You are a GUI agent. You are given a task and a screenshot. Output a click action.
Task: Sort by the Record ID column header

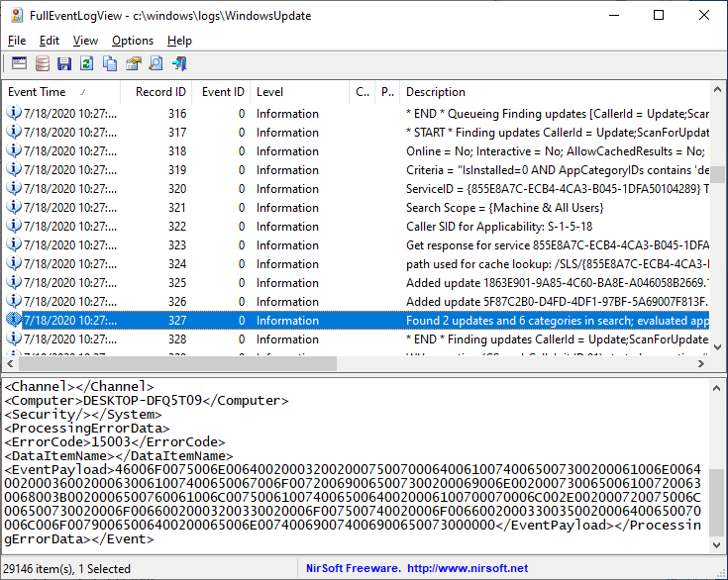click(x=156, y=92)
